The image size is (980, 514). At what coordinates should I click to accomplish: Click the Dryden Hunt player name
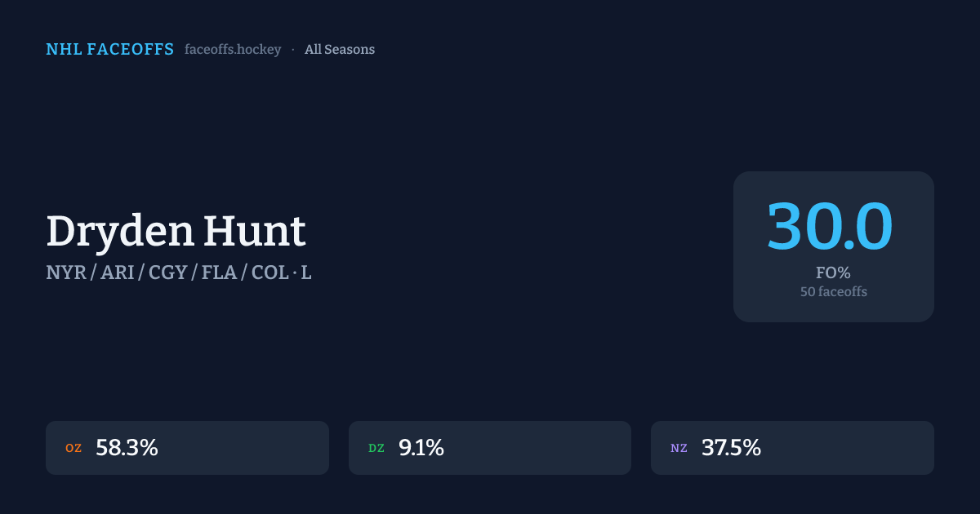click(176, 231)
